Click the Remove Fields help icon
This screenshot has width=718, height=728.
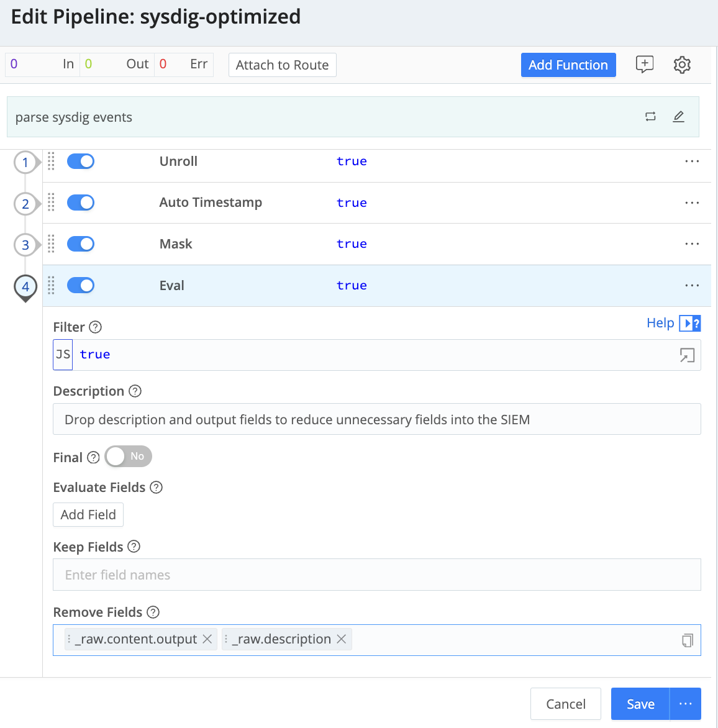(x=153, y=612)
